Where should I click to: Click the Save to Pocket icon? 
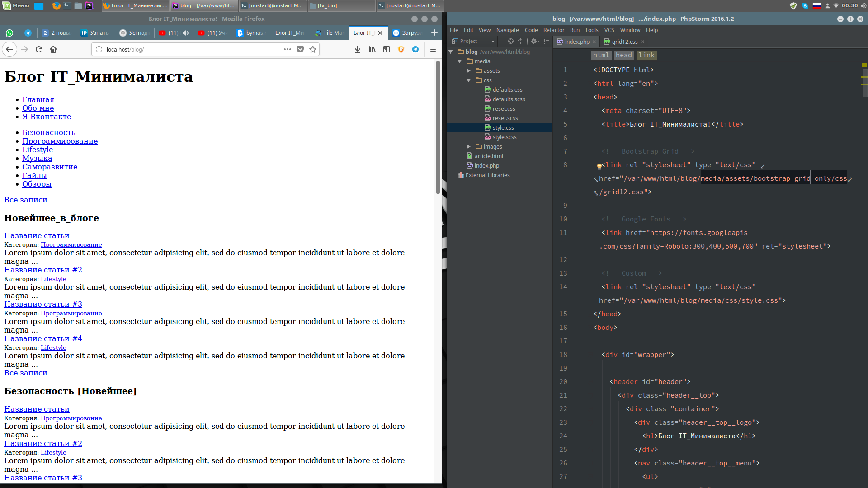300,49
